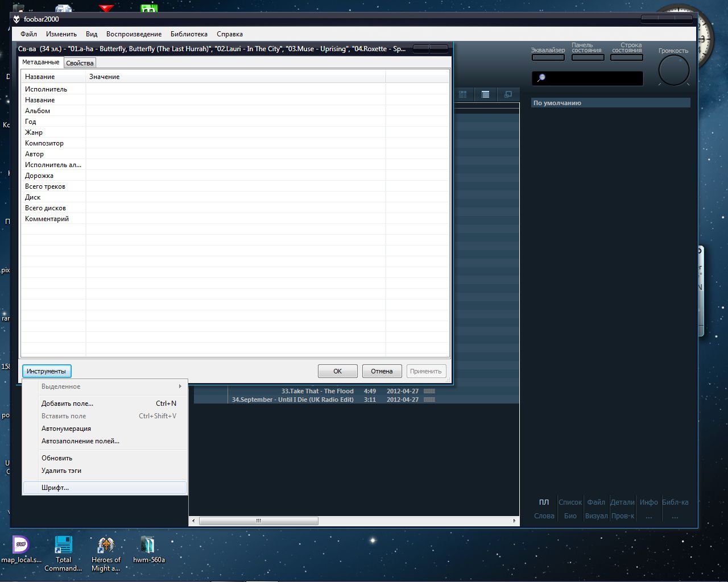The height and width of the screenshot is (582, 728).
Task: Select the Год field row
Action: coord(235,122)
